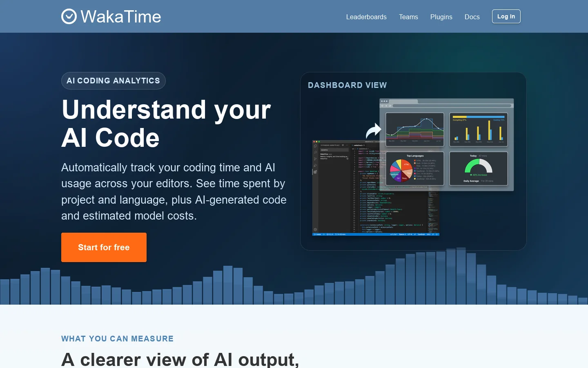
Task: Click the line graph panel in preview
Action: click(x=415, y=130)
